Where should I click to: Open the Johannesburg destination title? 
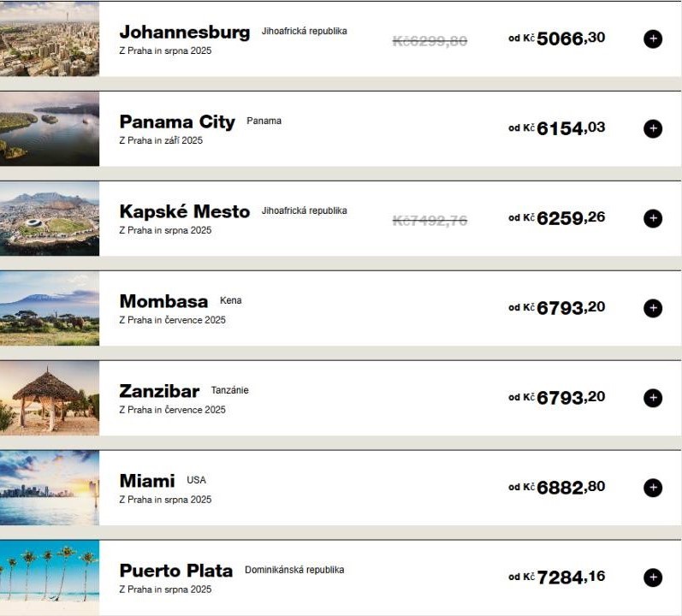pos(184,33)
